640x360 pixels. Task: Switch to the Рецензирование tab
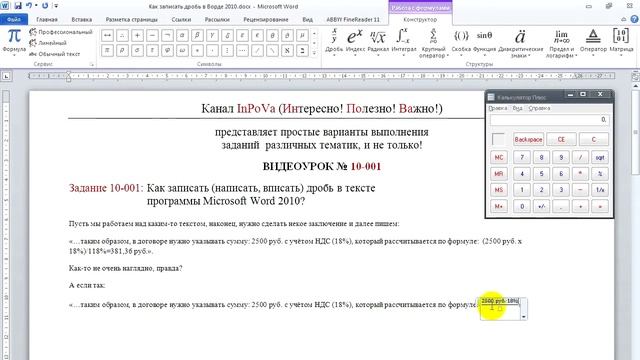coord(266,20)
